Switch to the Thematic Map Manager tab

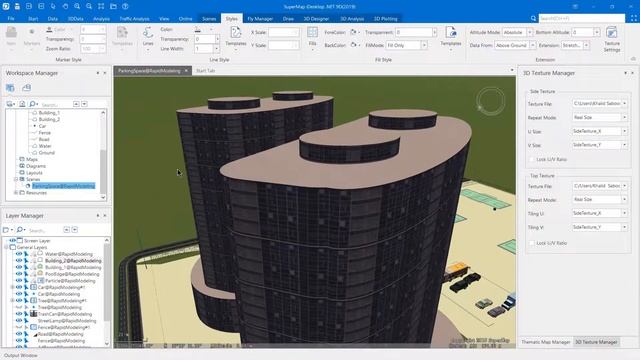coord(546,342)
